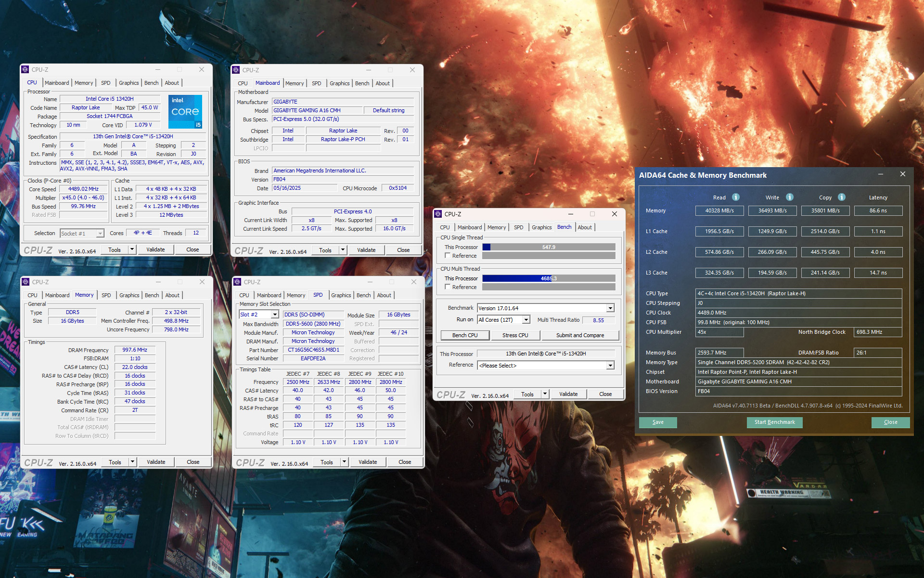Open Tools dropdown arrow in SPD window
Image resolution: width=924 pixels, height=578 pixels.
(x=344, y=462)
